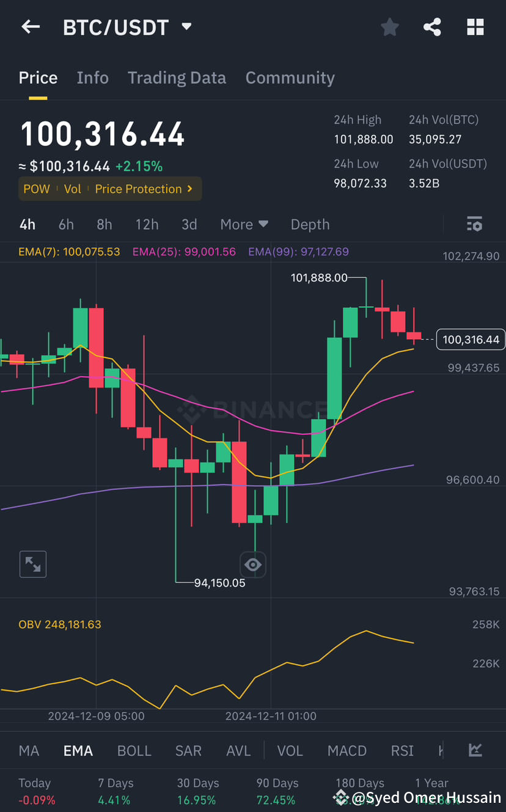Switch to the Community tab

point(290,78)
